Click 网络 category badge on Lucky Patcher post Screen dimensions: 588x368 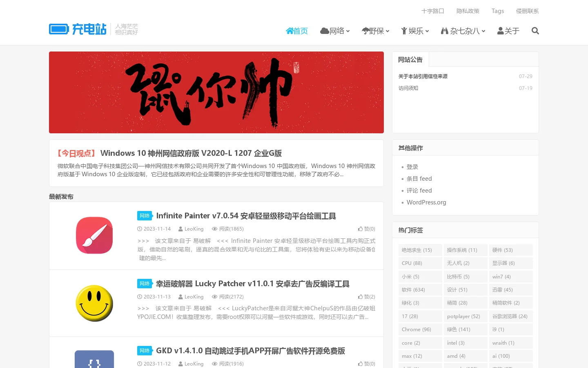pyautogui.click(x=145, y=284)
